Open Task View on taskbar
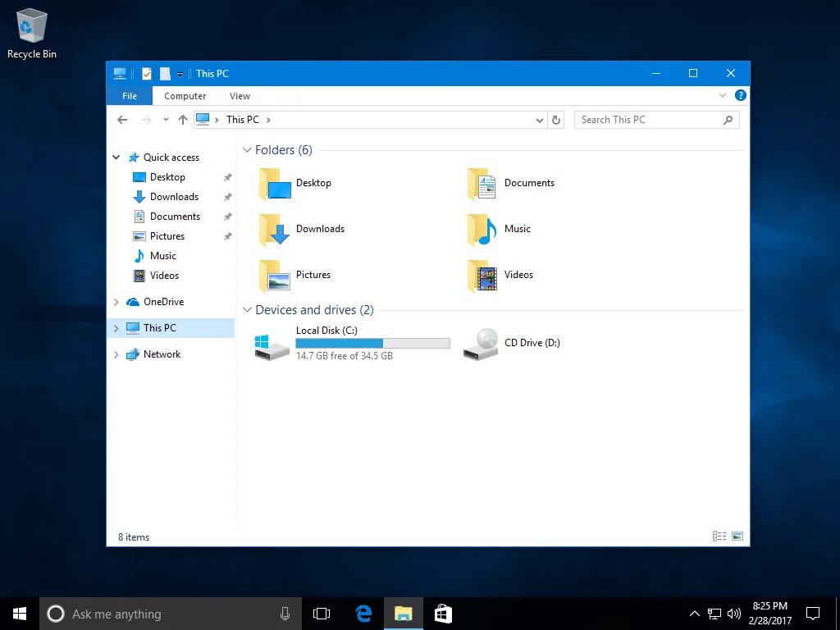This screenshot has height=630, width=840. coord(322,614)
